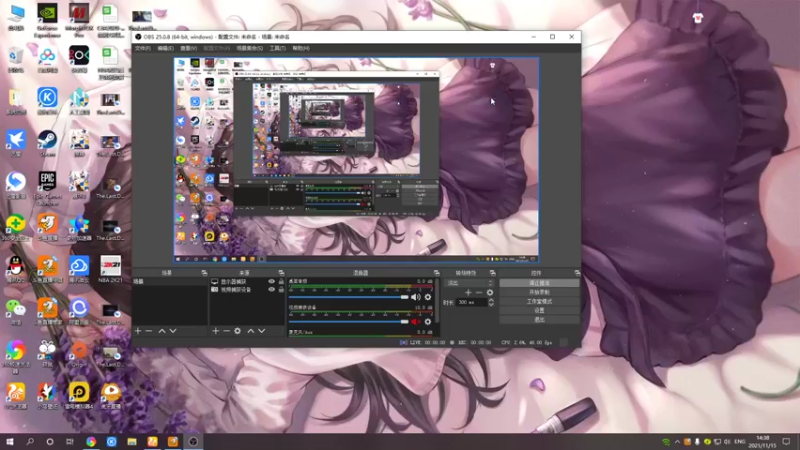Viewport: 800px width, 450px height.
Task: Increase transition duration with the up stepper
Action: click(491, 300)
